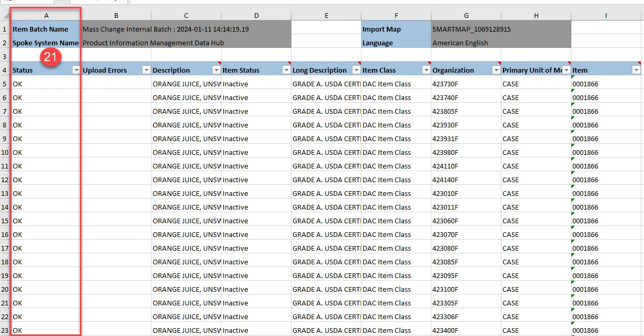Open the Item Class filter dropdown
Viewport: 644px width, 336px height.
click(x=426, y=70)
